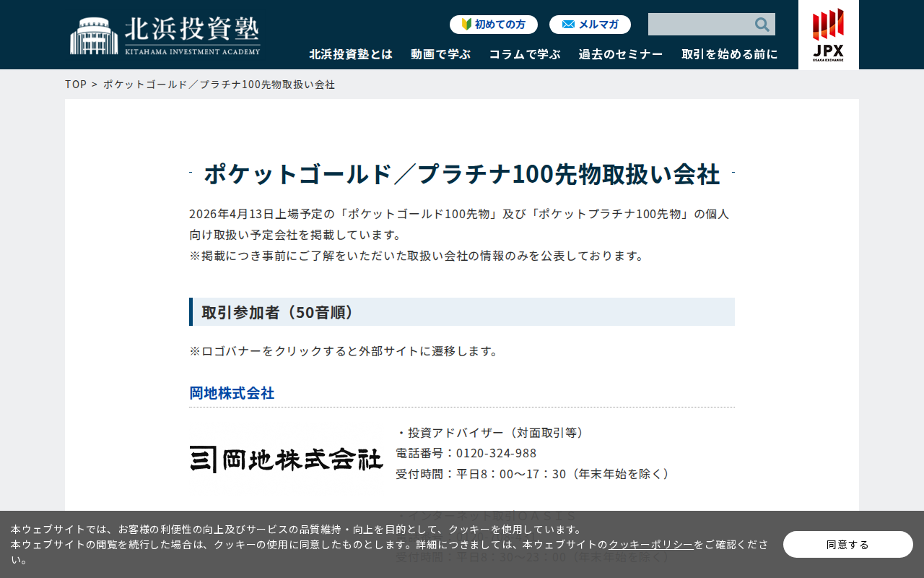Select the text 投資アドバイザー（対面取引等）
The width and height of the screenshot is (924, 578).
point(497,433)
